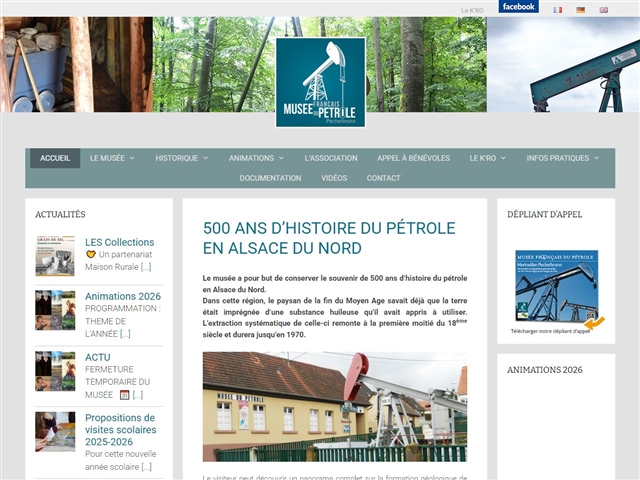The image size is (640, 480).
Task: Open the Animations 2026 news link
Action: [123, 296]
